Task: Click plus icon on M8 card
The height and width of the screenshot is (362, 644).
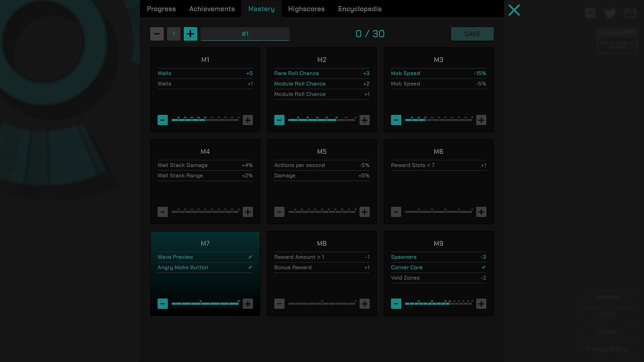Action: tap(364, 304)
